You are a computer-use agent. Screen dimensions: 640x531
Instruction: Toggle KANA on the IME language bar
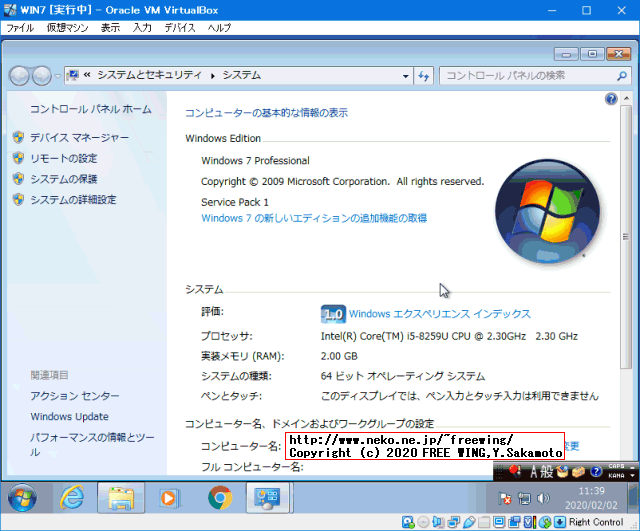[x=616, y=475]
